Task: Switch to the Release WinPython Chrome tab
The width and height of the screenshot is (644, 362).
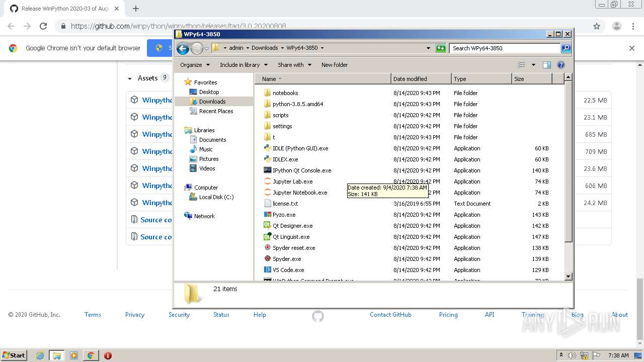Action: click(x=65, y=9)
